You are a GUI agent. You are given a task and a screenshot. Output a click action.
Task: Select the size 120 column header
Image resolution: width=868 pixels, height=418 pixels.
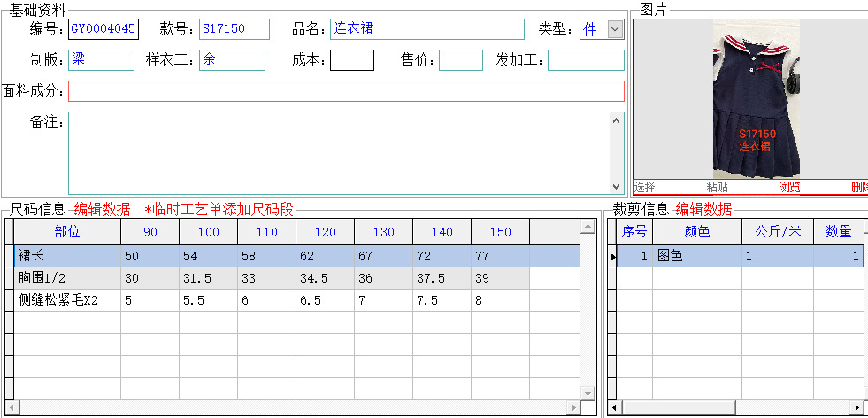(325, 232)
